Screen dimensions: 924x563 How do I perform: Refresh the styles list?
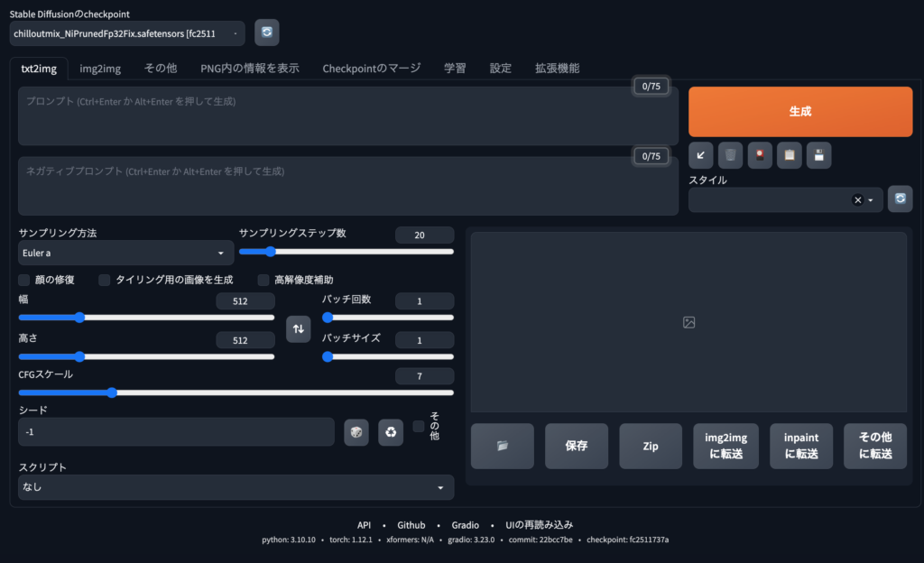pos(900,198)
